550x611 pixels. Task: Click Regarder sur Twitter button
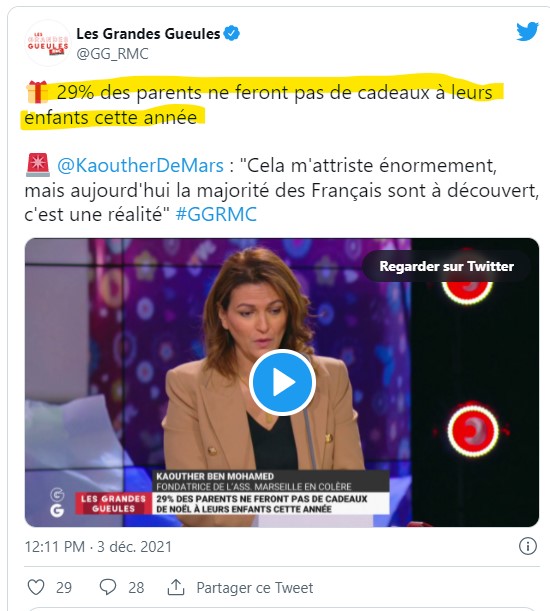(446, 267)
